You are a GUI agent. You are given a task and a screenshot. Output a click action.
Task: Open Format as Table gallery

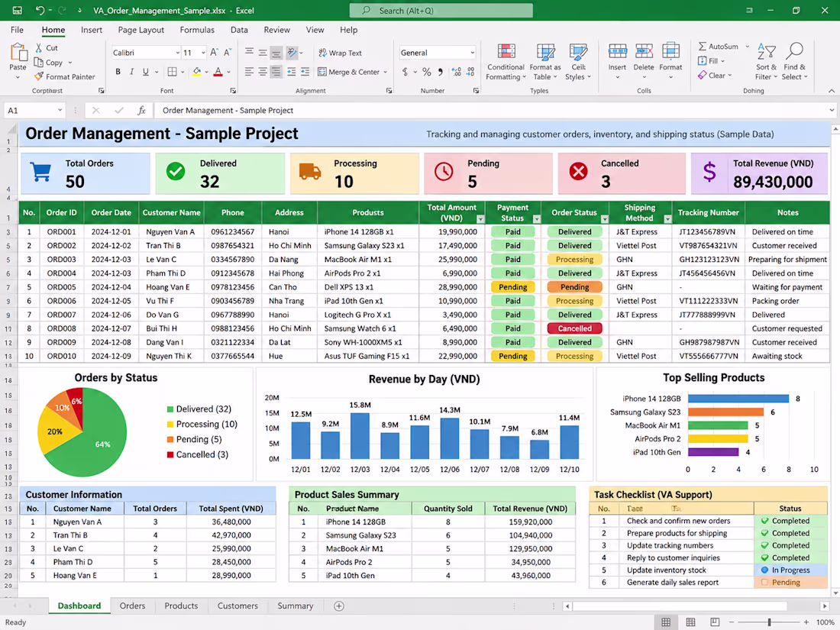545,62
